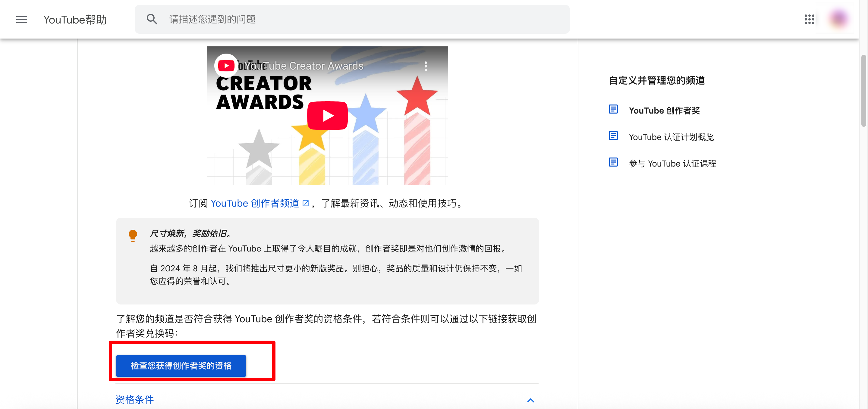This screenshot has width=868, height=409.
Task: Collapse the 资格条件 section chevron
Action: [530, 400]
